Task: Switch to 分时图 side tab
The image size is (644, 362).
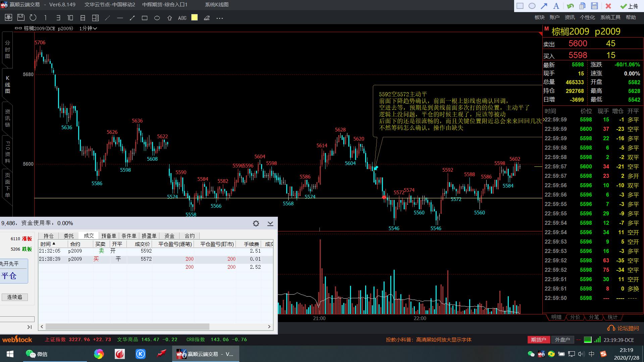Action: [x=7, y=50]
